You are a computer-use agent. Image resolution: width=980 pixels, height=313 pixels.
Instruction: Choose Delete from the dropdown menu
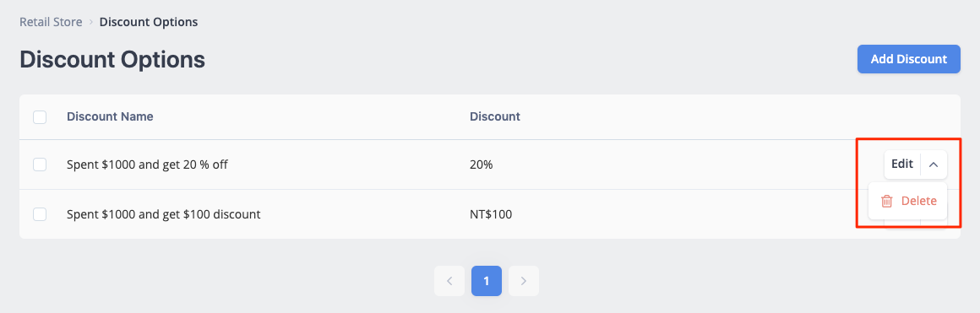(907, 201)
